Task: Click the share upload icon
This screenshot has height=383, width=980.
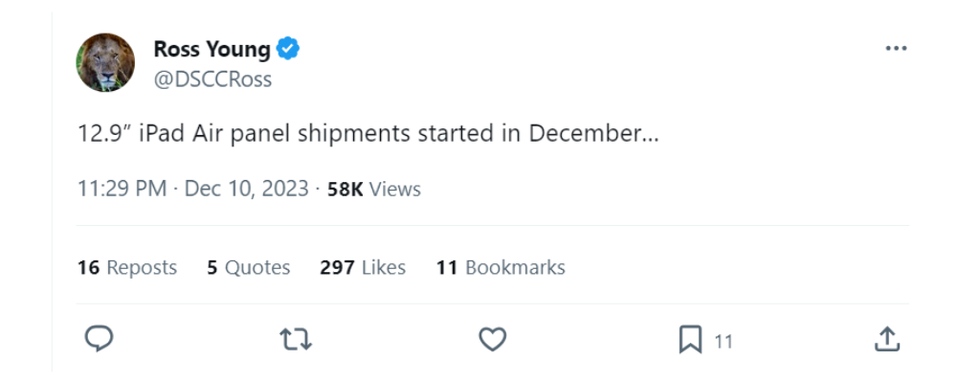Action: [887, 339]
